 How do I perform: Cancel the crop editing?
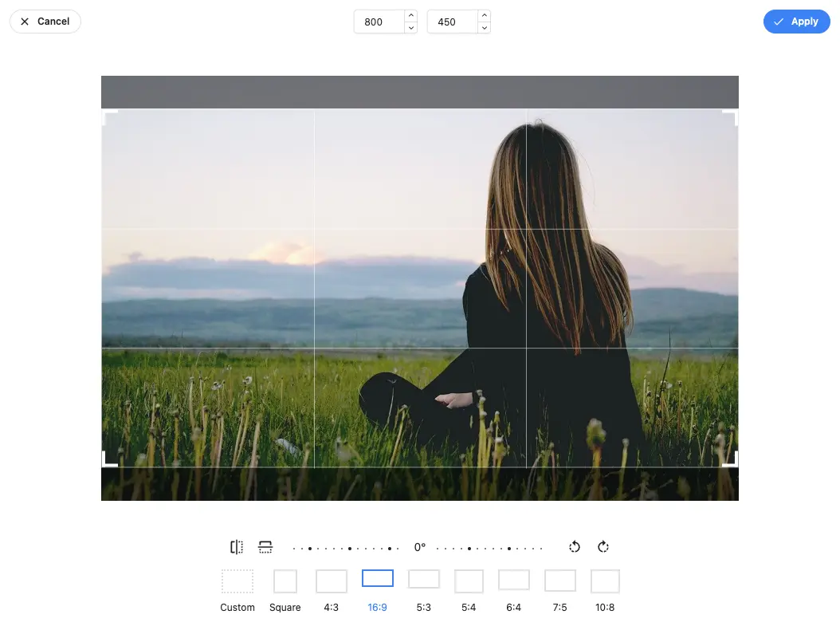coord(45,22)
